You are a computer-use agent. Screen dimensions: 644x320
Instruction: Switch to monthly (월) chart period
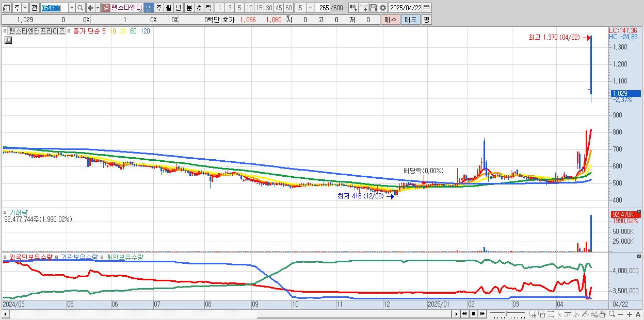168,8
